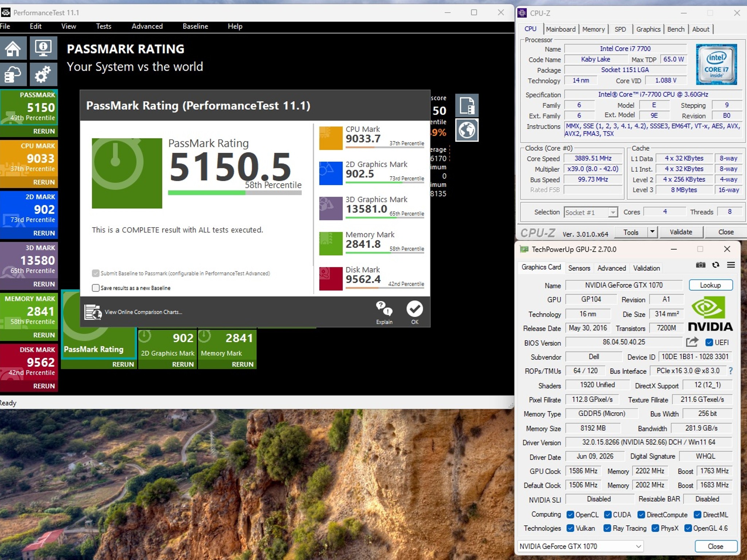This screenshot has height=560, width=747.
Task: Open the Socket #1 selection dropdown in CPU-Z
Action: pos(591,212)
